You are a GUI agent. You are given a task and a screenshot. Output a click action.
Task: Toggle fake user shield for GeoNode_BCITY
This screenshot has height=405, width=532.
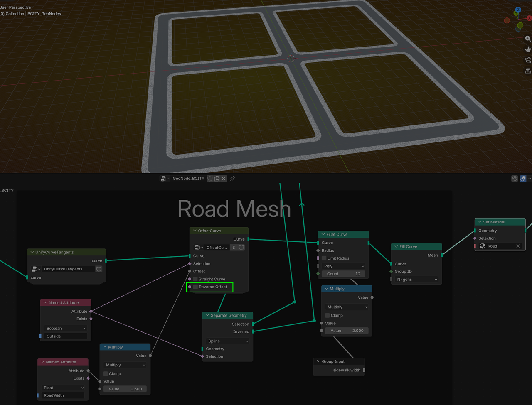(x=210, y=179)
